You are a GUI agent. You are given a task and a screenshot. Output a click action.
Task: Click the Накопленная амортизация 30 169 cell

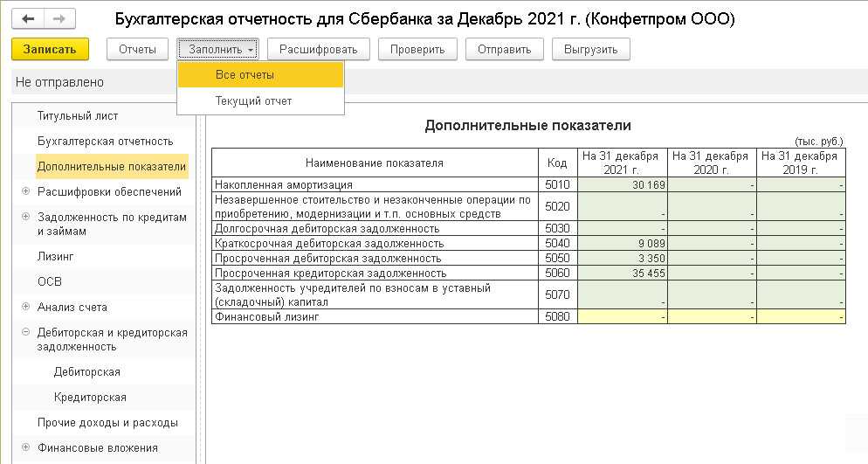[x=621, y=185]
